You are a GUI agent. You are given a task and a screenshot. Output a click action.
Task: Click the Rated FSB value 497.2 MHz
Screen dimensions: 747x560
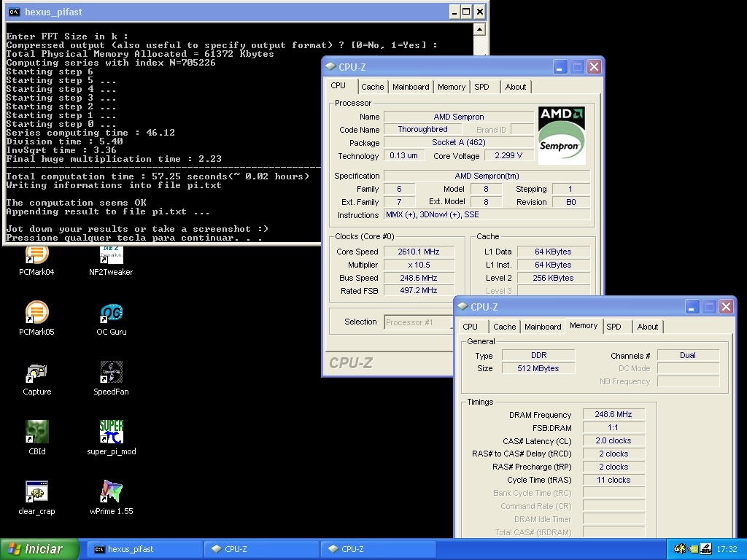[x=419, y=290]
